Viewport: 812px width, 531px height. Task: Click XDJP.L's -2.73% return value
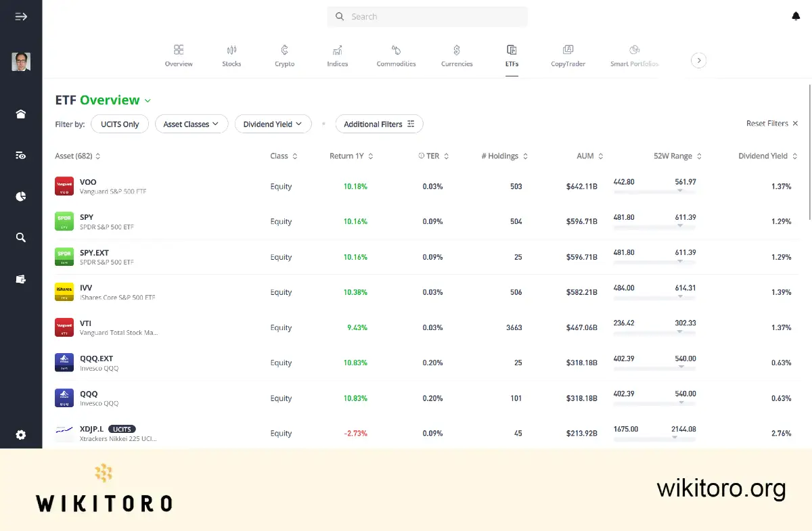355,433
